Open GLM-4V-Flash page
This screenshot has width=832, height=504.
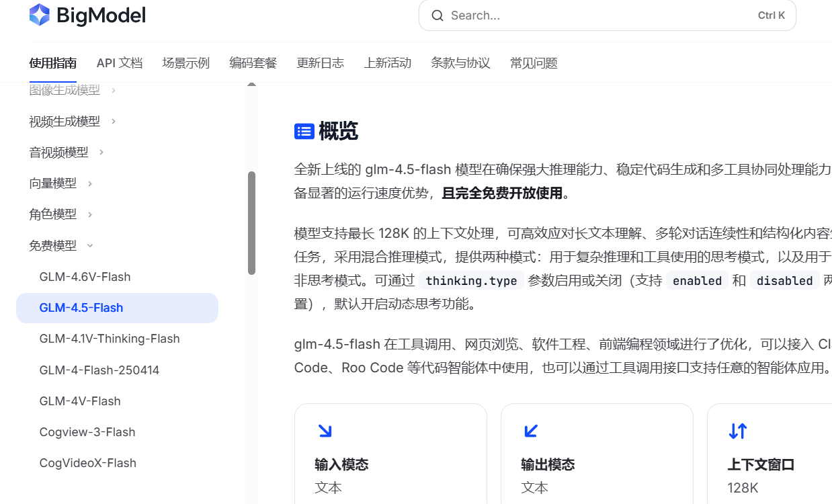point(117,401)
